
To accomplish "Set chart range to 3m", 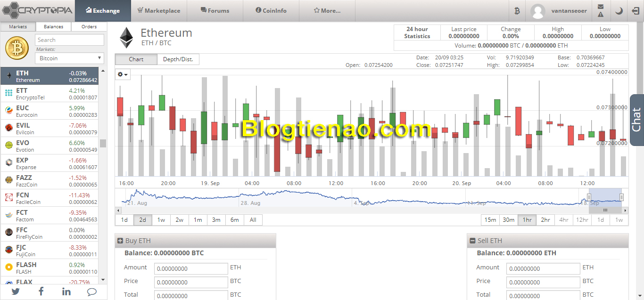I will coord(216,220).
